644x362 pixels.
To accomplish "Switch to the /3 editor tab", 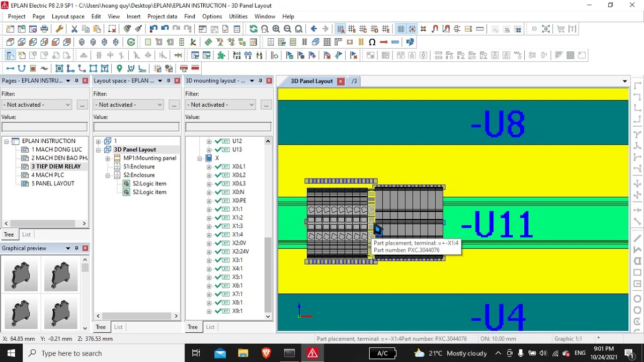I will [354, 81].
